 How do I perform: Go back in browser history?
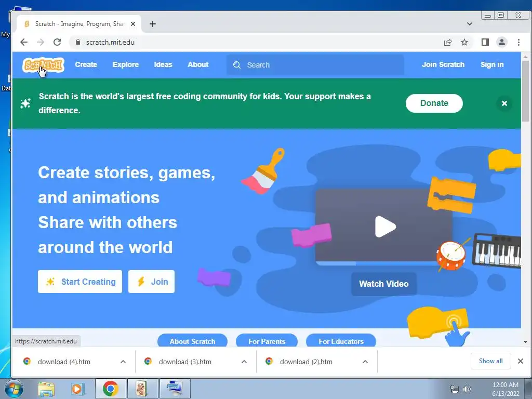[x=24, y=42]
